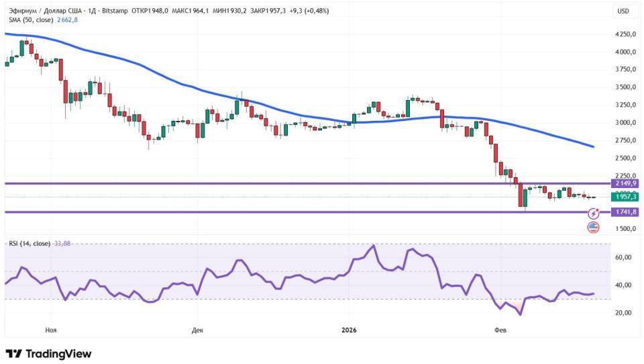
Task: Click the RSI (14, close) indicator legend
Action: [x=29, y=243]
